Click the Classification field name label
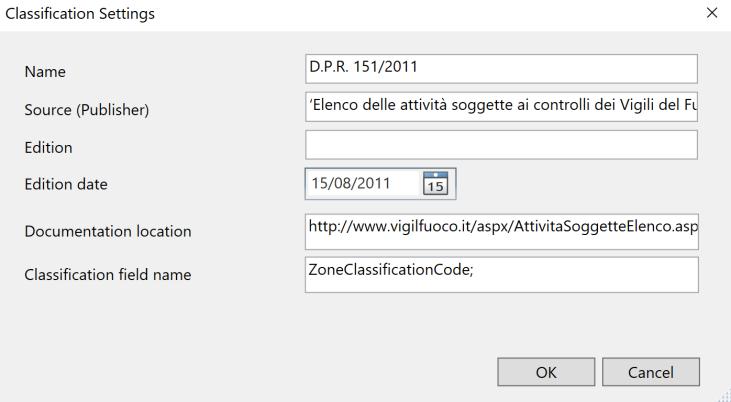The width and height of the screenshot is (731, 402). pos(107,274)
